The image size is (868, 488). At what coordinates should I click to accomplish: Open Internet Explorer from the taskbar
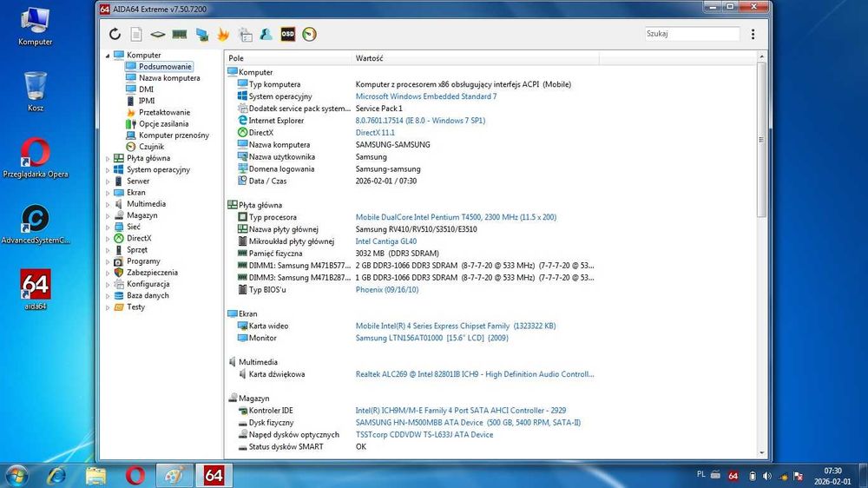point(56,475)
